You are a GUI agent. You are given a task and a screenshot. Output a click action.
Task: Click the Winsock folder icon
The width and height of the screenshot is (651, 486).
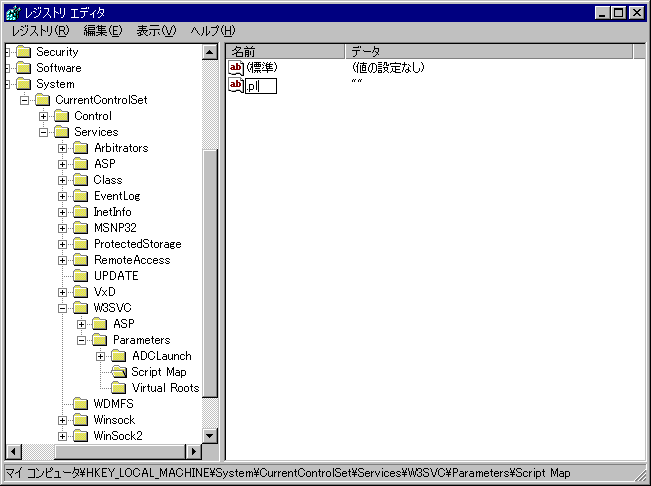pos(81,420)
